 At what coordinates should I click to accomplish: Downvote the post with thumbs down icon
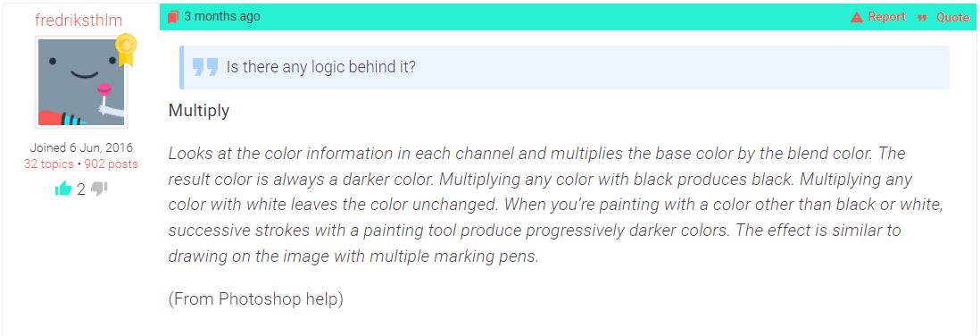pos(99,189)
